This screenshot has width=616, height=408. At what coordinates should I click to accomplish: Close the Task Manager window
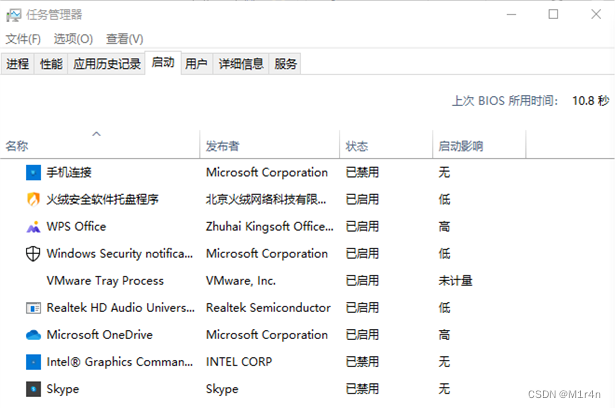click(x=596, y=15)
